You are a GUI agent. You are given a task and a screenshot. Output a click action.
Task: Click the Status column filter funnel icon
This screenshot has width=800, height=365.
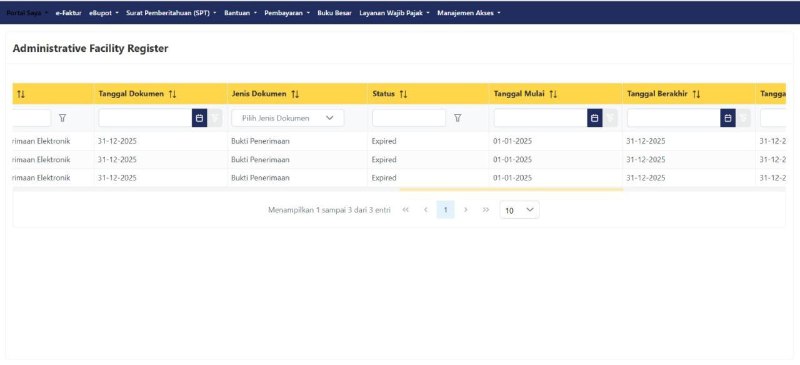coord(458,118)
